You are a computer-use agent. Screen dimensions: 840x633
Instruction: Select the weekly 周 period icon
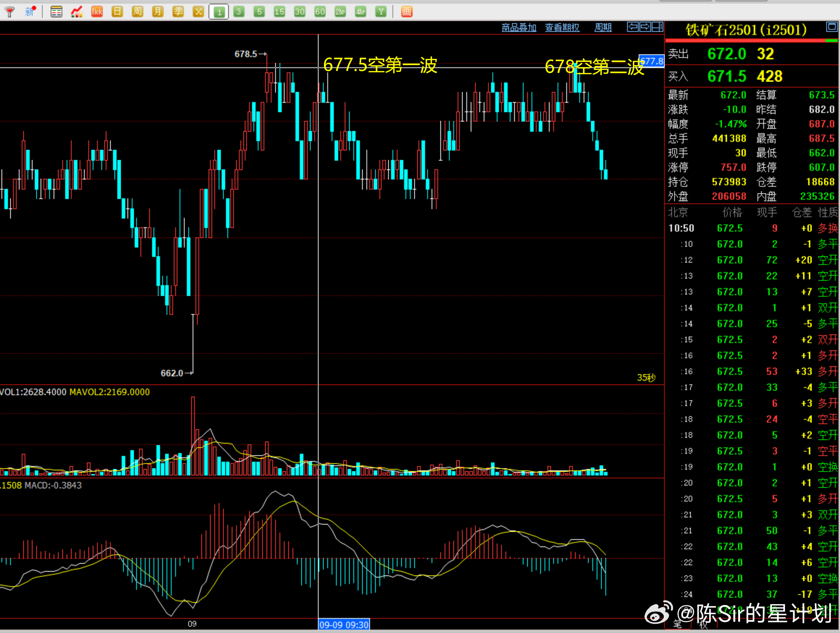tap(138, 12)
